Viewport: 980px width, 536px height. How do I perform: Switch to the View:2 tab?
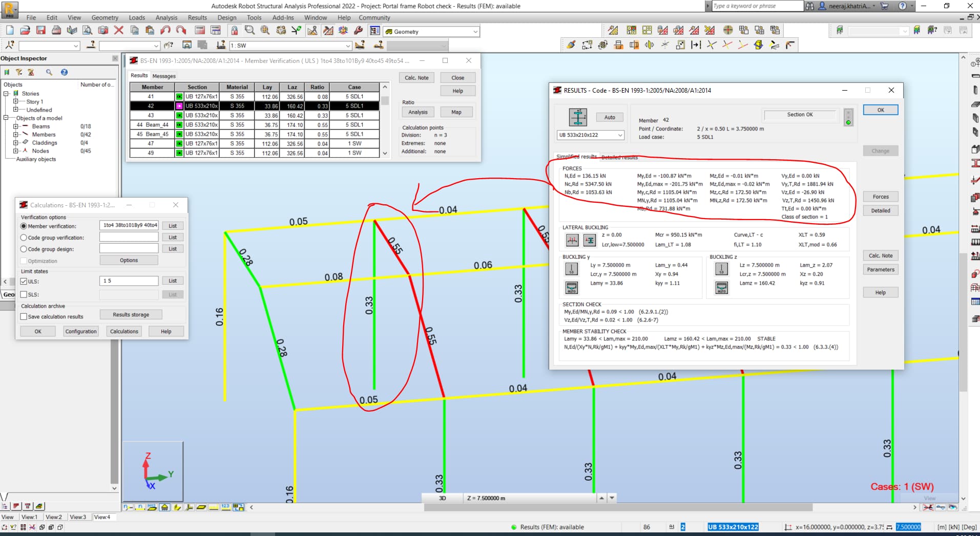point(53,517)
